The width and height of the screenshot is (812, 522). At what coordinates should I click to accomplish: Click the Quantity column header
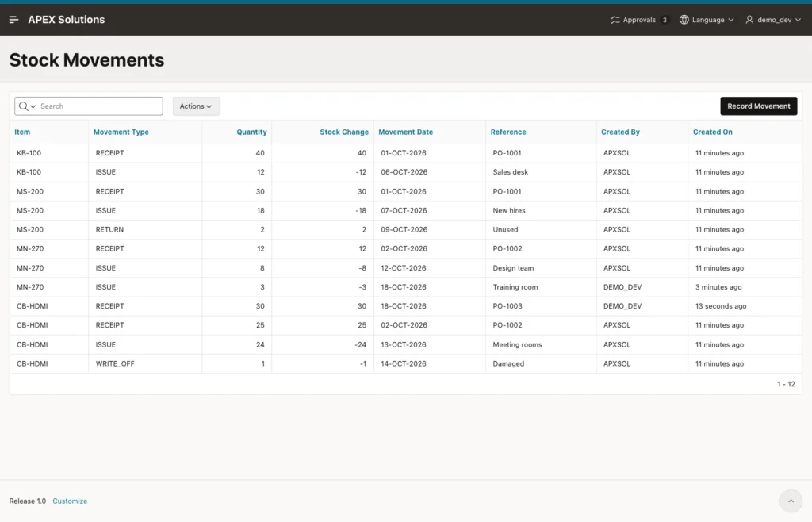(251, 132)
